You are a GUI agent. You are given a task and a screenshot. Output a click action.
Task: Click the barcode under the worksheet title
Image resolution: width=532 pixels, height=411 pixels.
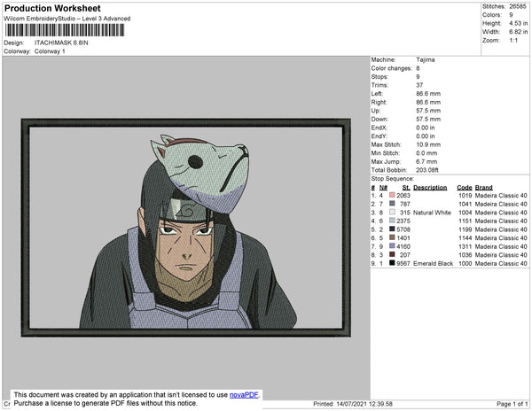65,30
